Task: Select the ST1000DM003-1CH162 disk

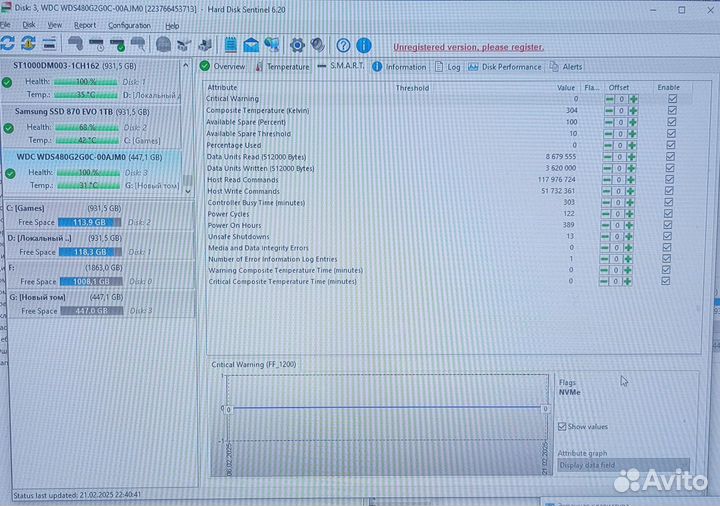Action: point(91,80)
